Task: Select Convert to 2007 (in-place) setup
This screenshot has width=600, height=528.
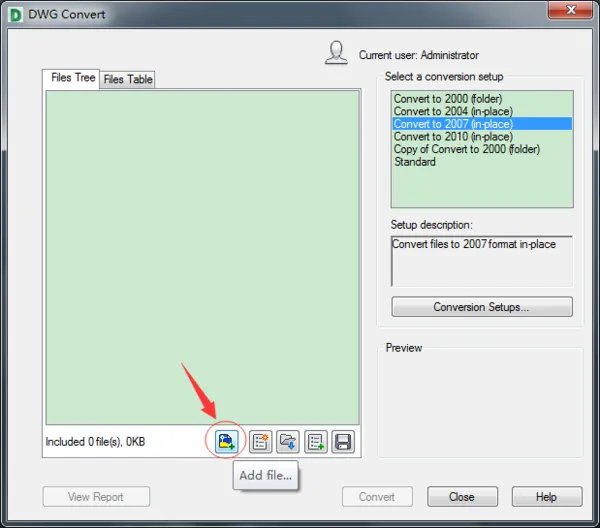Action: point(452,124)
